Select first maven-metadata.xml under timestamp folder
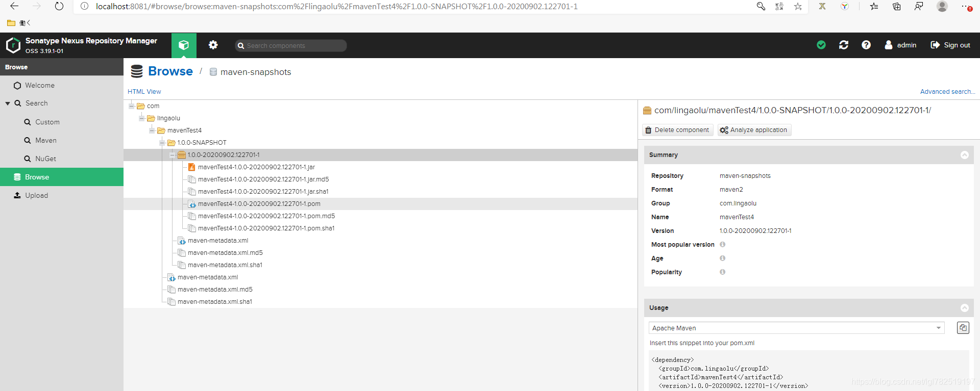980x391 pixels. tap(218, 241)
